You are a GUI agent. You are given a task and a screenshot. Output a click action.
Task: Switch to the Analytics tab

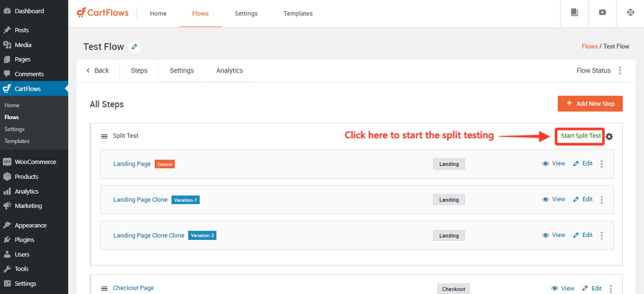click(229, 71)
